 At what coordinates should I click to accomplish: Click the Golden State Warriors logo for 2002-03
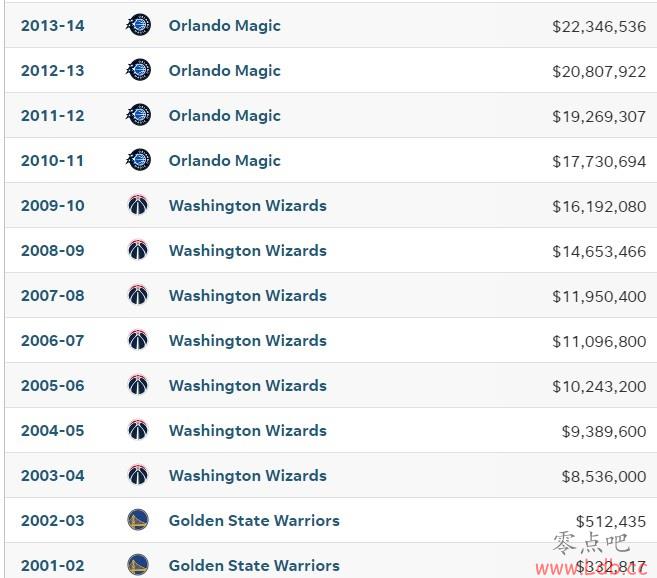pos(138,520)
